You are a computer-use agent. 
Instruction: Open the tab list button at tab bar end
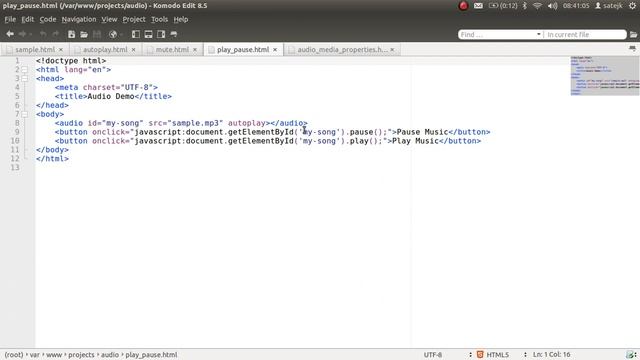633,49
